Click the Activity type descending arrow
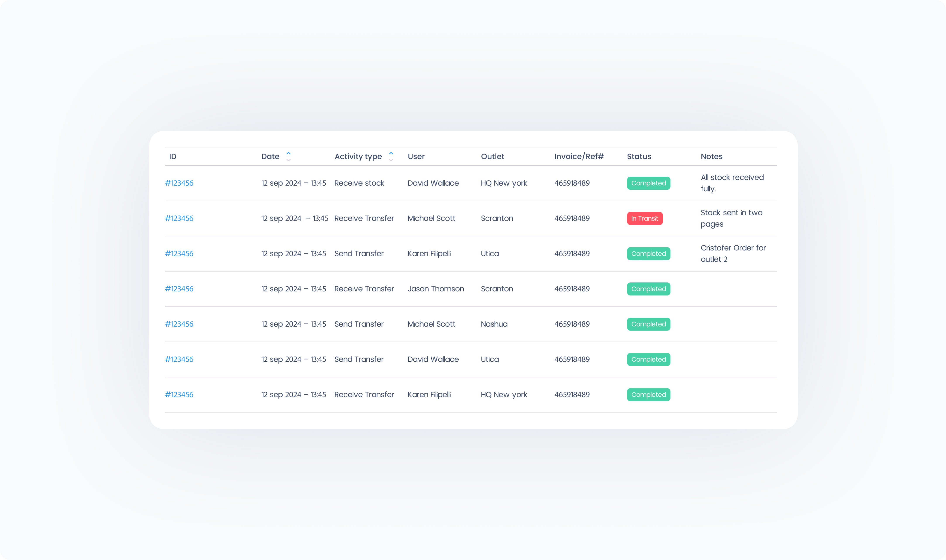The height and width of the screenshot is (560, 946). tap(391, 160)
